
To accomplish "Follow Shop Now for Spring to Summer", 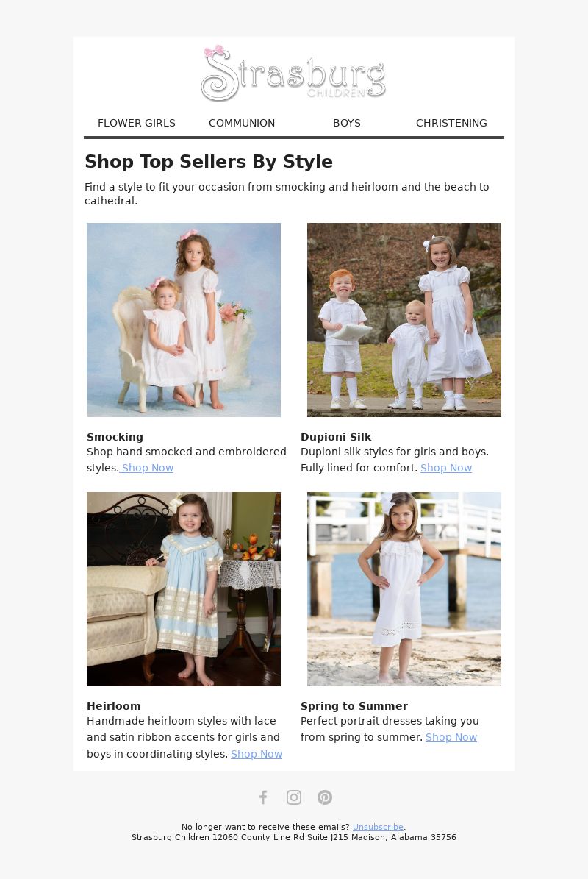I will pos(451,737).
